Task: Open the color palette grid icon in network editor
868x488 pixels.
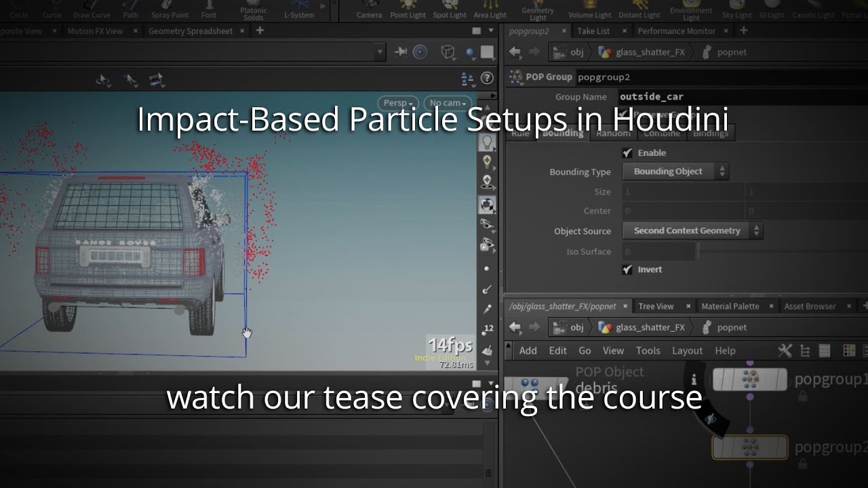Action: click(x=848, y=350)
